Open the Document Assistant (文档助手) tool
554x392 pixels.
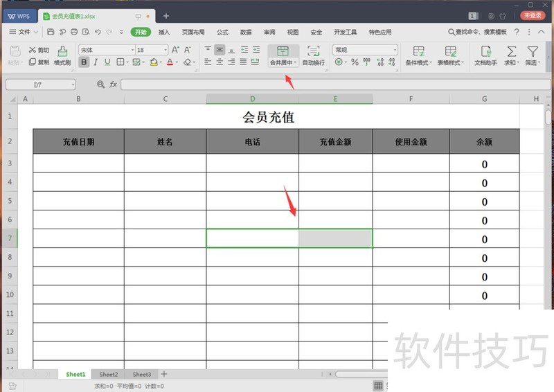pos(486,55)
